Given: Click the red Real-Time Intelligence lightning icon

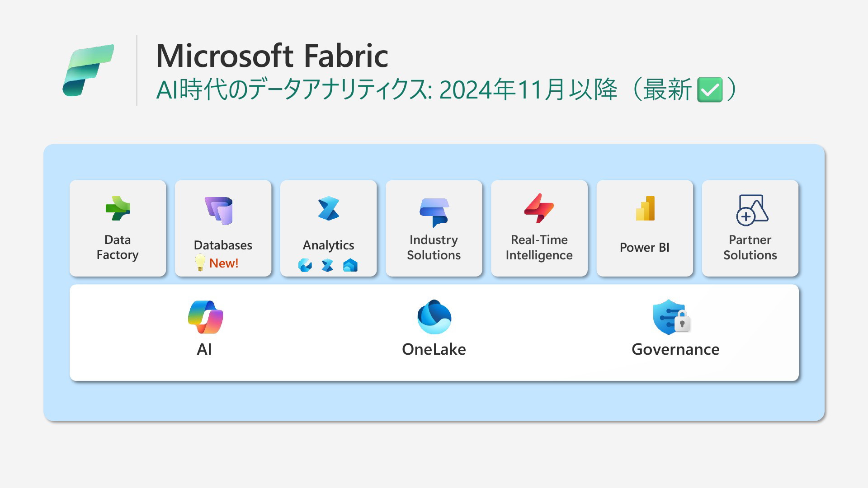Looking at the screenshot, I should 539,208.
